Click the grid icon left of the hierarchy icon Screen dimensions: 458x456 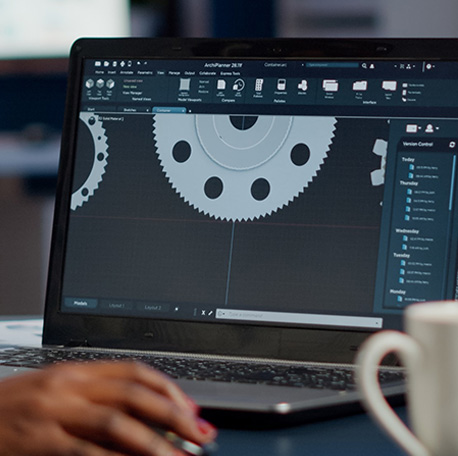402,67
